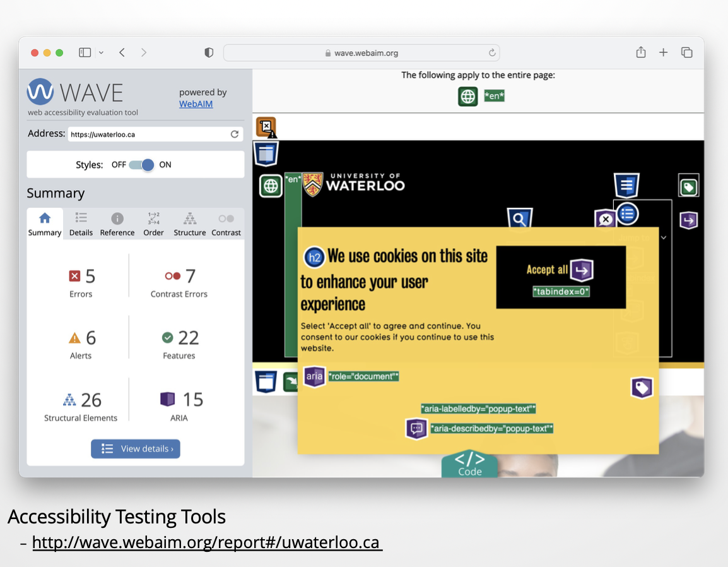Viewport: 728px width, 567px height.
Task: Toggle the Styles OFF/ON switch
Action: pyautogui.click(x=141, y=165)
